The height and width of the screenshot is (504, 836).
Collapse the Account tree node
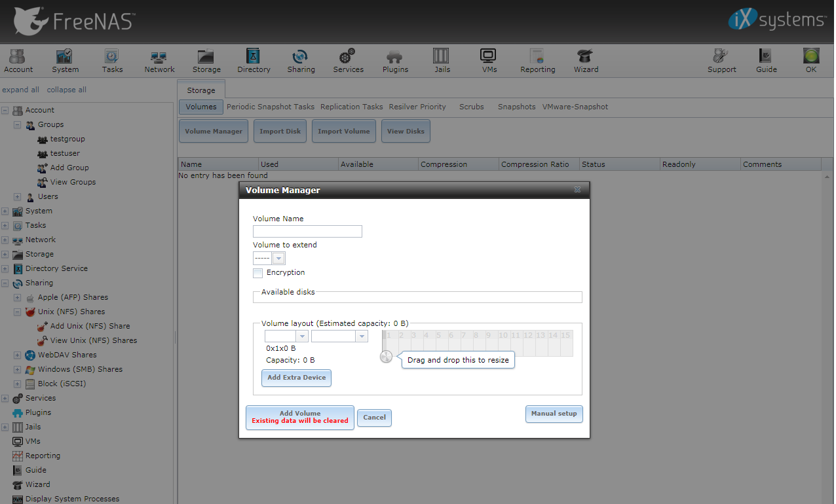pos(5,110)
